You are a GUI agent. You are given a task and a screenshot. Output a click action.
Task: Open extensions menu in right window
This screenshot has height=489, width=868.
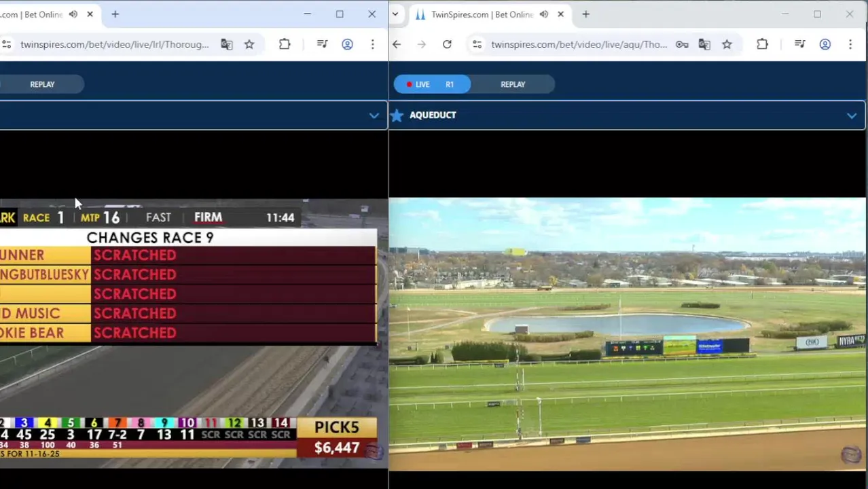coord(762,44)
